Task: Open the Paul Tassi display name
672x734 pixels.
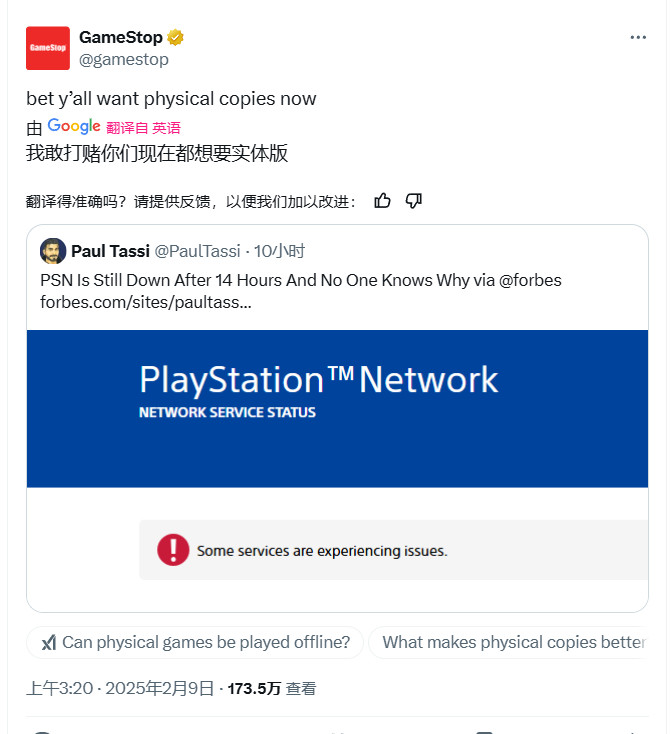Action: point(109,251)
